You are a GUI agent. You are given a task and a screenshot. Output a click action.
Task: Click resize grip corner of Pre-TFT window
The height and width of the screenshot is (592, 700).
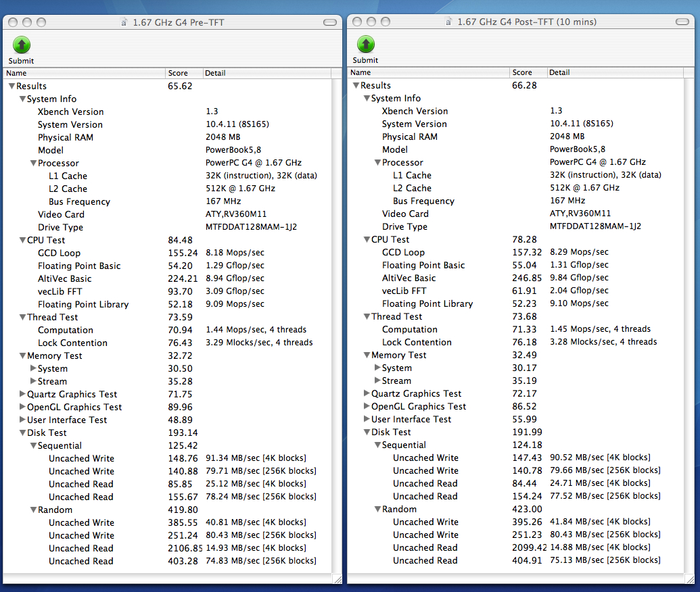337,579
